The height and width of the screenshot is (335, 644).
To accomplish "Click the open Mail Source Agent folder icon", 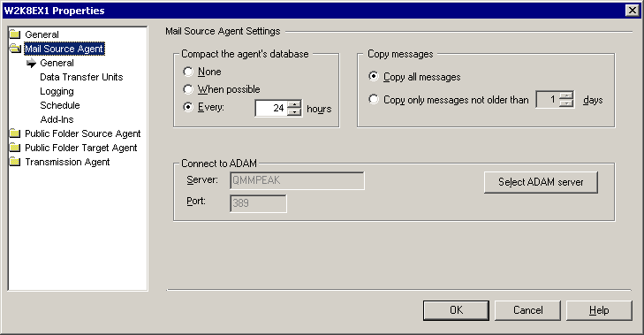I will 15,49.
